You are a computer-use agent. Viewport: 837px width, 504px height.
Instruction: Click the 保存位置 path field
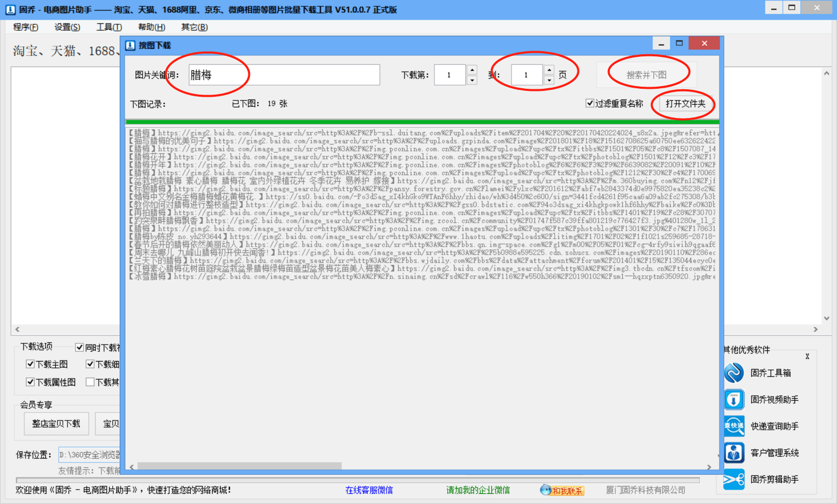[x=89, y=455]
